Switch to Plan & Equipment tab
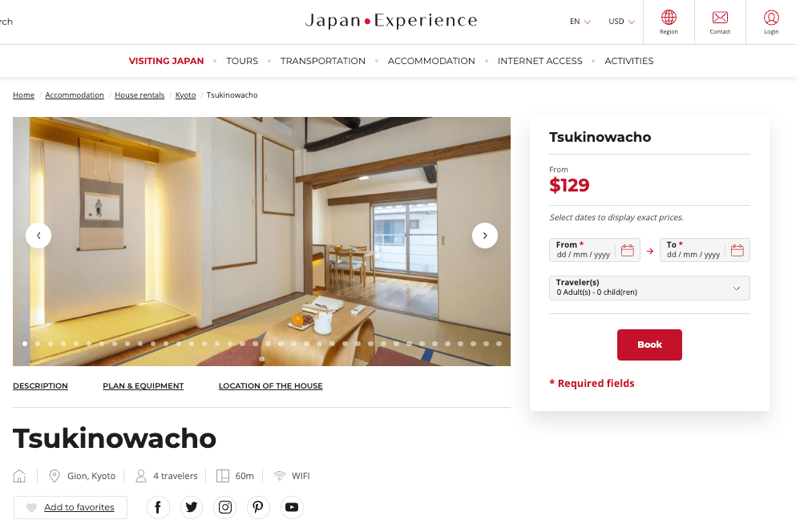This screenshot has width=796, height=532. point(143,386)
